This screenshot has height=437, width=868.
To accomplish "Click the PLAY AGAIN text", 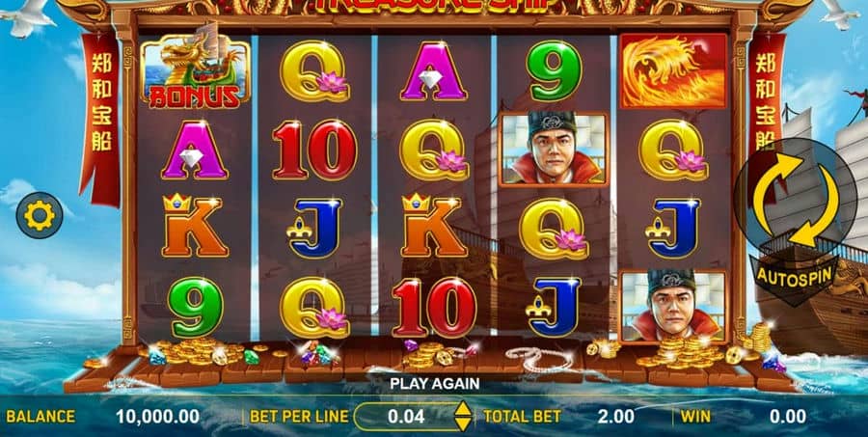I will click(435, 384).
